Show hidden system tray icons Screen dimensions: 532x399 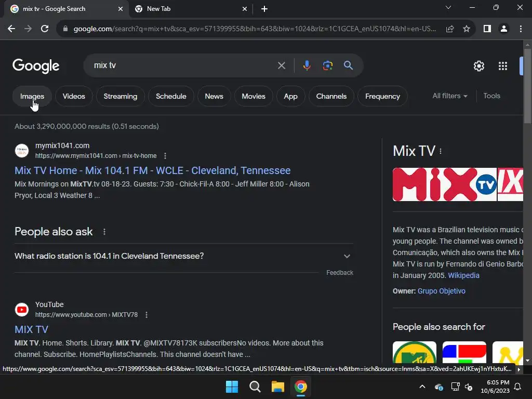[422, 387]
